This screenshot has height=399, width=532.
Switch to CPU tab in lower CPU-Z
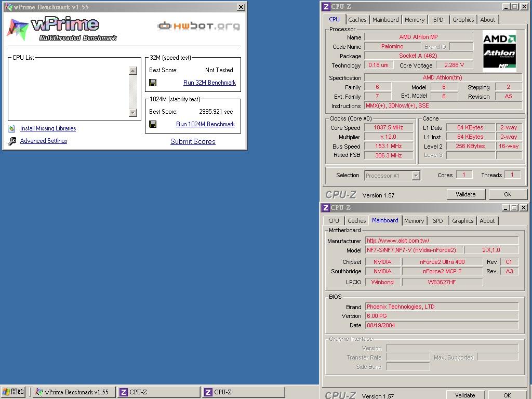(334, 220)
